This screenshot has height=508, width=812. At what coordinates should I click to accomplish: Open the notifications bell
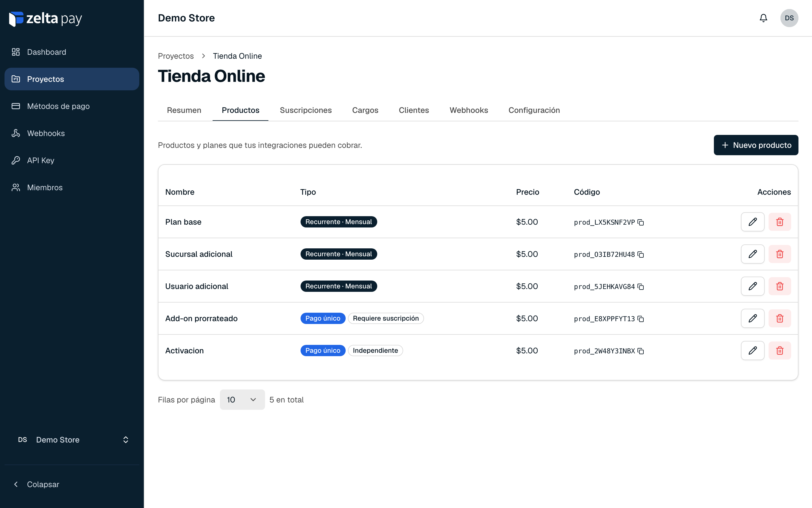[763, 18]
